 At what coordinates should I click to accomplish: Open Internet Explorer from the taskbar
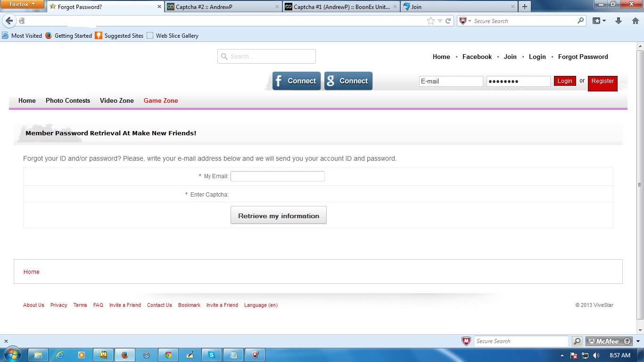60,355
